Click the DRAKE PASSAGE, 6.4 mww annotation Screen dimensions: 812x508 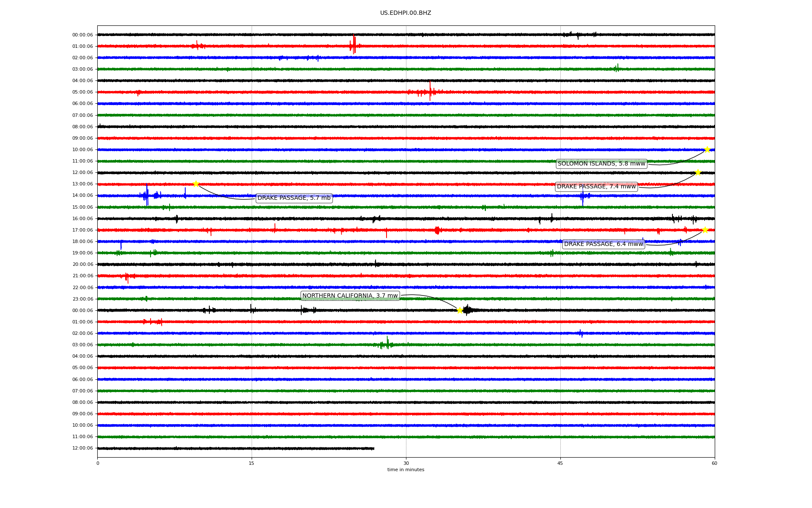point(604,244)
